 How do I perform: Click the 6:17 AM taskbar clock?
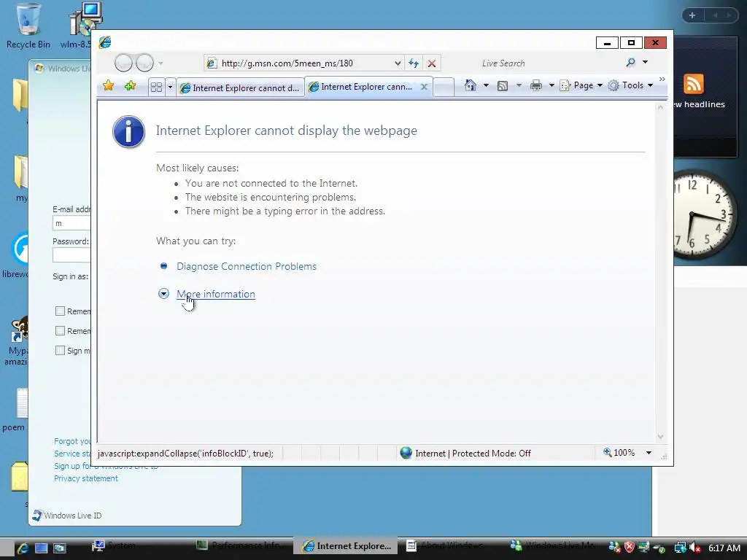coord(724,548)
